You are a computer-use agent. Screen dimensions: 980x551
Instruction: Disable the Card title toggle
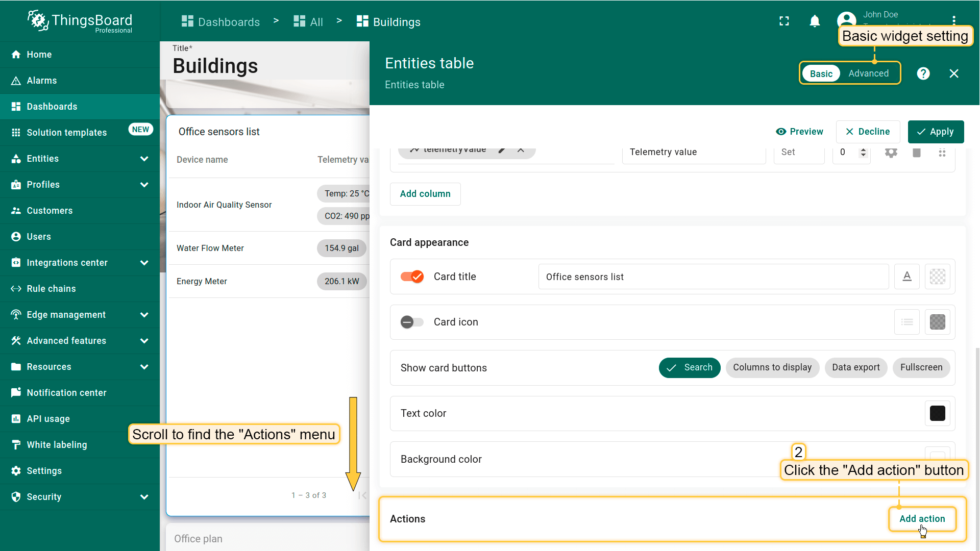pos(412,277)
